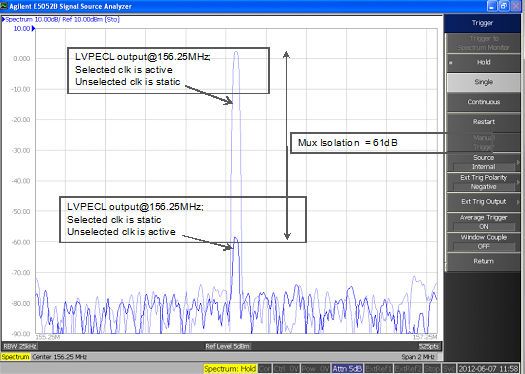Click the Restart softkey
This screenshot has width=525, height=374.
click(x=483, y=122)
